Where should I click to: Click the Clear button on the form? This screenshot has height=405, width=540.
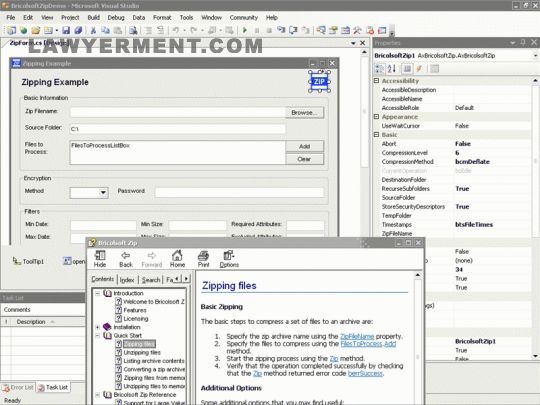click(x=304, y=159)
